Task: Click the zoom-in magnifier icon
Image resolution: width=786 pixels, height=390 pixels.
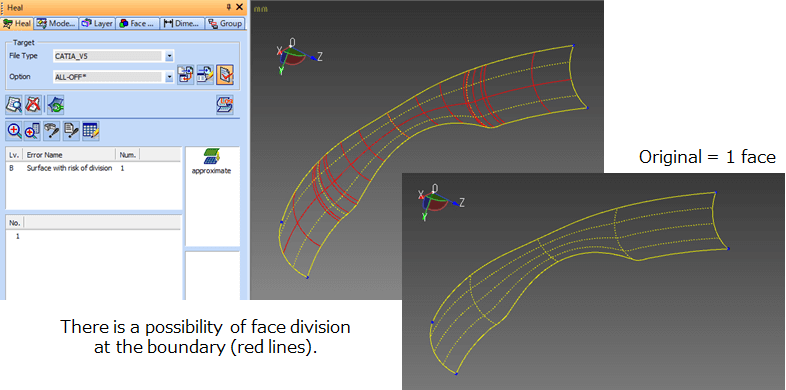Action: [14, 130]
